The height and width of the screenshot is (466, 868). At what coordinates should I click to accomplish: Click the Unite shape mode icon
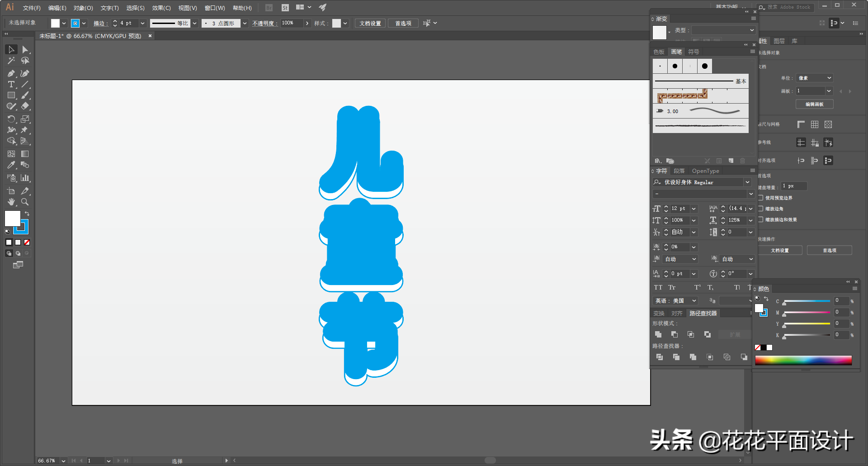[658, 334]
